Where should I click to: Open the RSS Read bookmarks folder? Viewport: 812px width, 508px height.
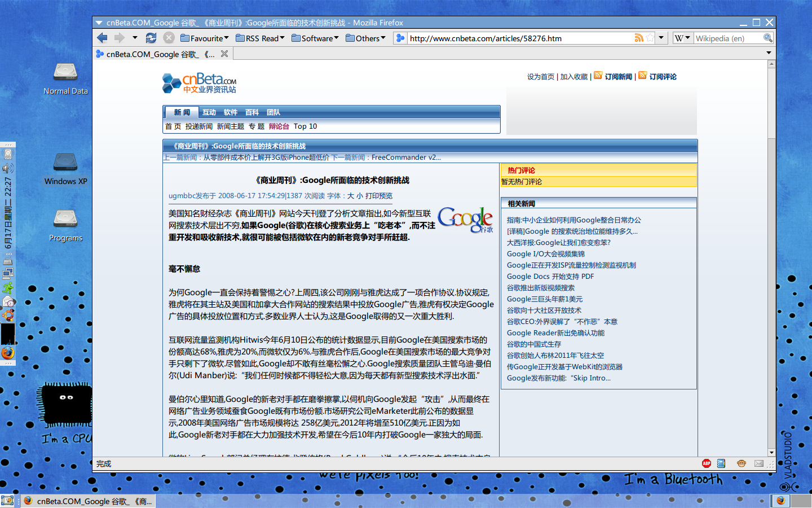pos(260,38)
